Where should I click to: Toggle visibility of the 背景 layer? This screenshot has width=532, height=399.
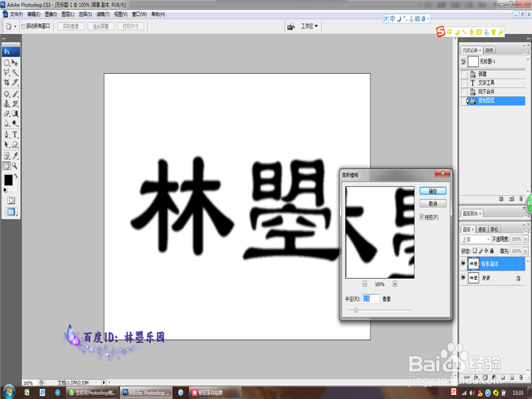point(464,277)
